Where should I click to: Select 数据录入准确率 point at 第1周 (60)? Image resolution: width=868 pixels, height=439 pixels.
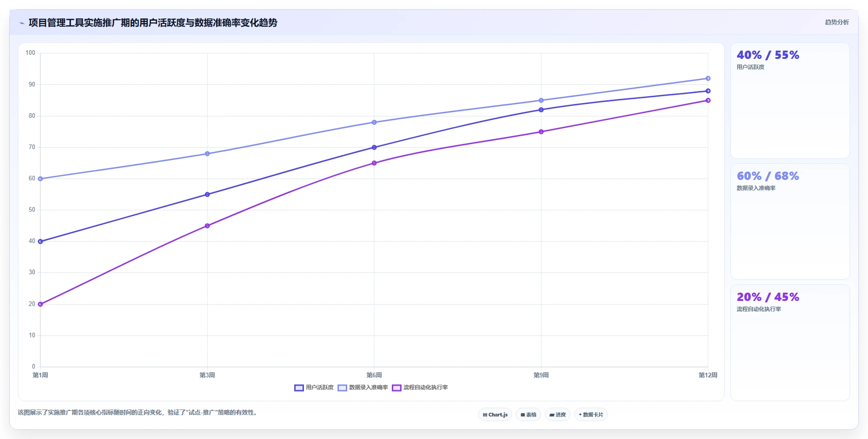pos(41,179)
